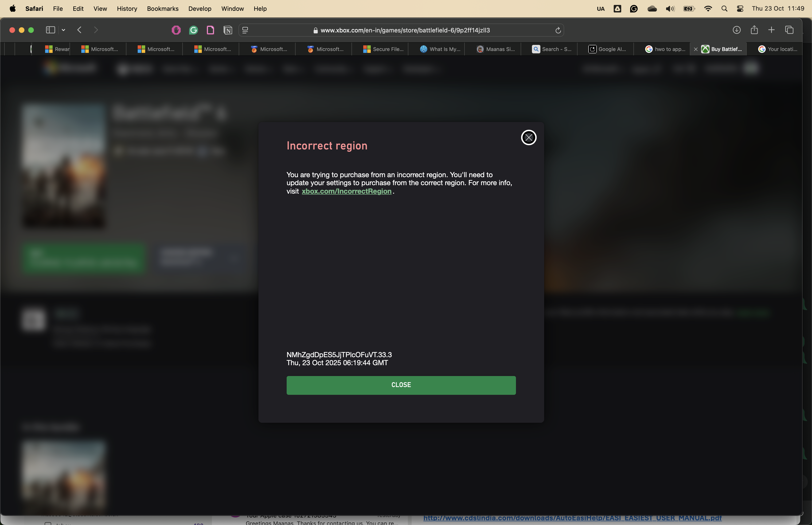This screenshot has width=812, height=525.
Task: Open the Grammarly menu bar icon
Action: pyautogui.click(x=633, y=9)
